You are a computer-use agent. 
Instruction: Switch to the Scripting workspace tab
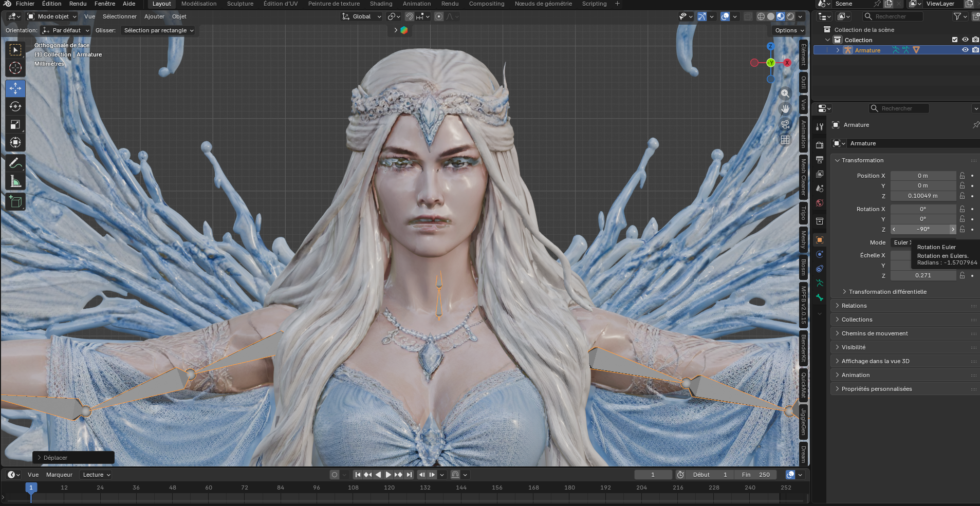tap(594, 4)
